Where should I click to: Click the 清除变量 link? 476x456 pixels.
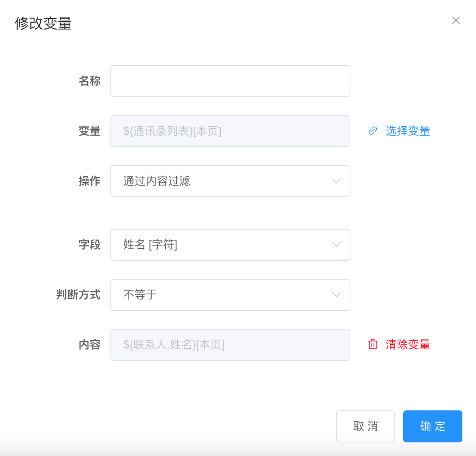[408, 344]
